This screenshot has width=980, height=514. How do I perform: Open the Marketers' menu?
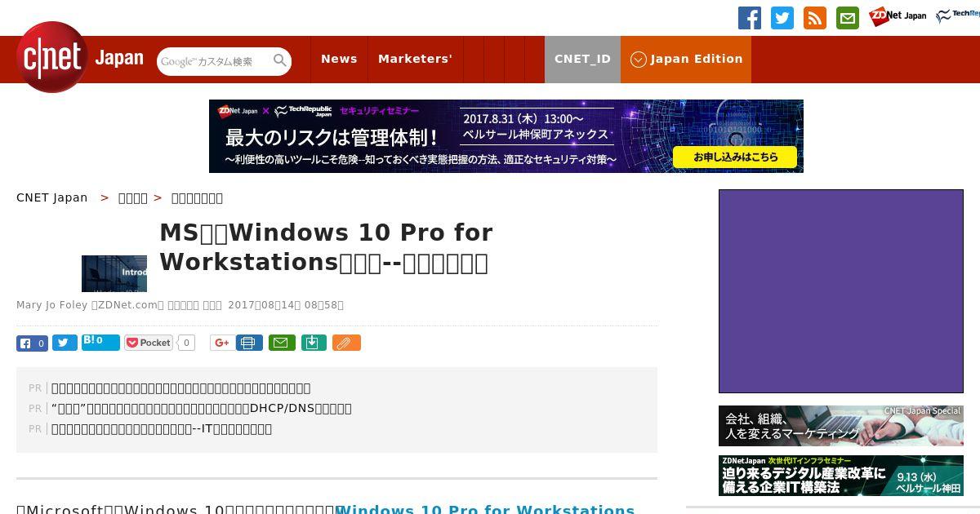(415, 59)
